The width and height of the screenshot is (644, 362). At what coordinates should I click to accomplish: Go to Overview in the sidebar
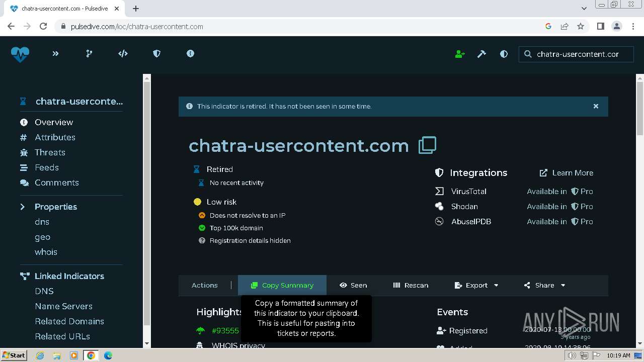click(54, 122)
